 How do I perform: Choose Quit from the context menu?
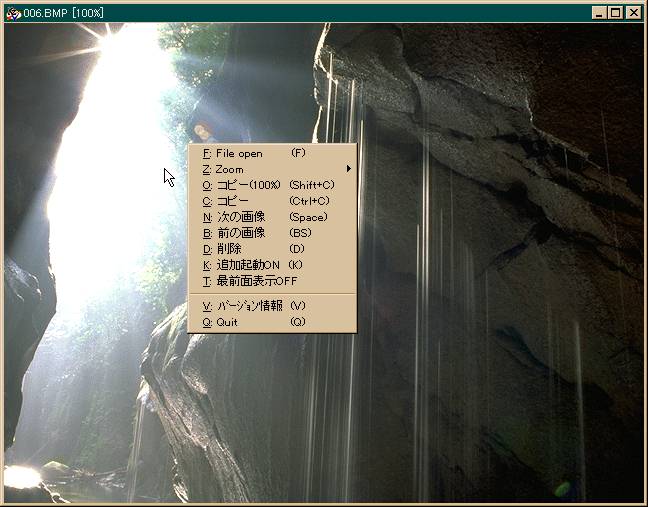[272, 322]
